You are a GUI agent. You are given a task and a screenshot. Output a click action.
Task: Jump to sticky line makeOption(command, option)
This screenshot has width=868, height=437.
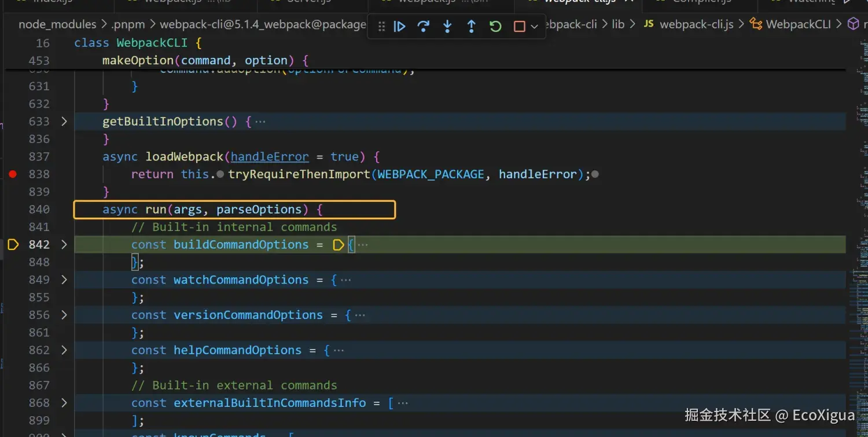click(205, 61)
